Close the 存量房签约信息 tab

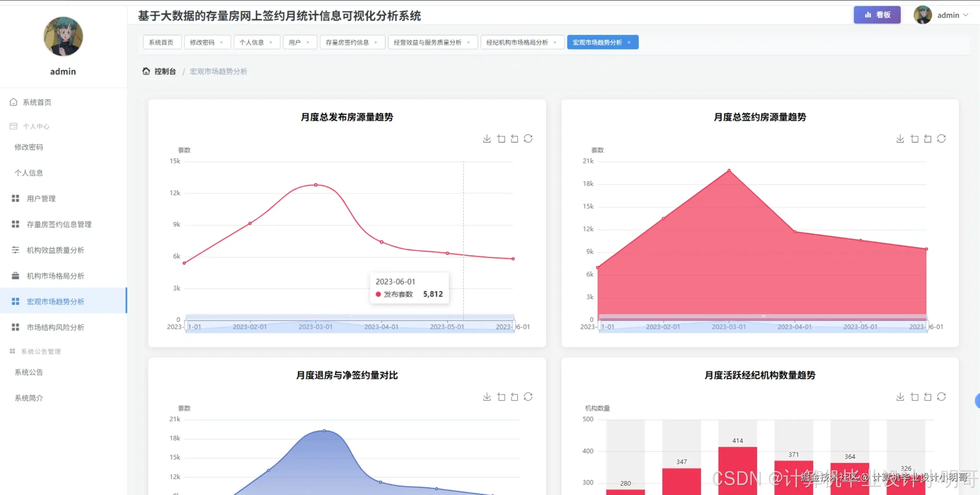[x=376, y=43]
